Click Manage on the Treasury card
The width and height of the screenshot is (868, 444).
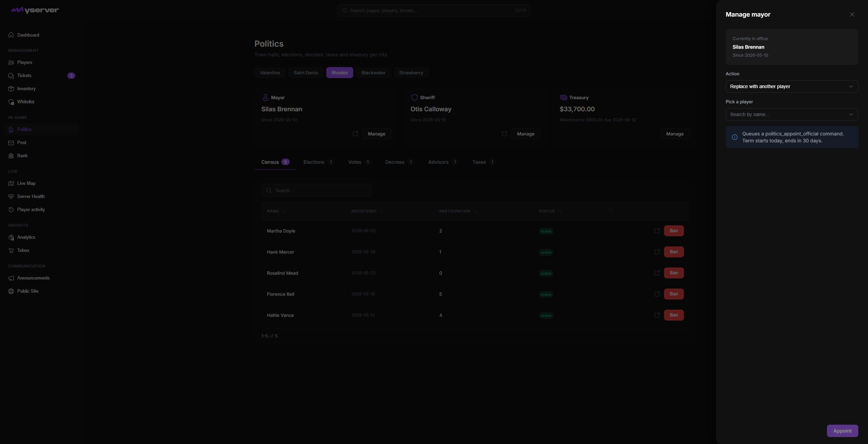pos(675,134)
